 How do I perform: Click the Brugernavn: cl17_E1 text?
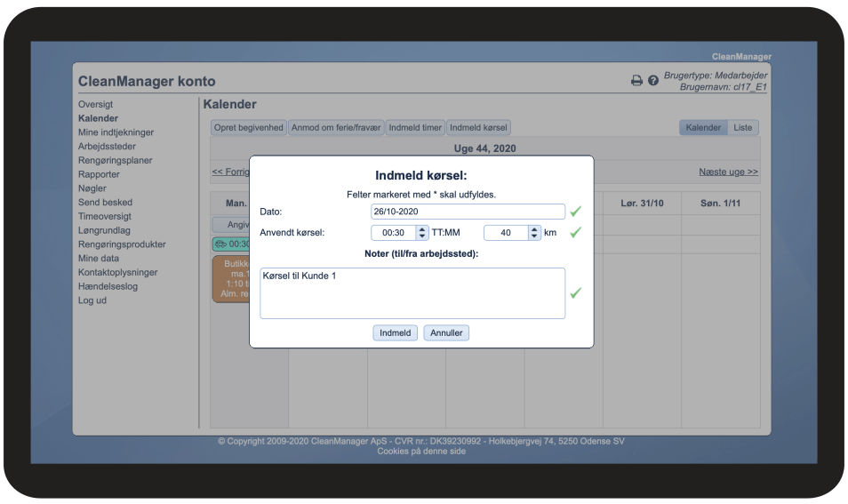[x=723, y=87]
